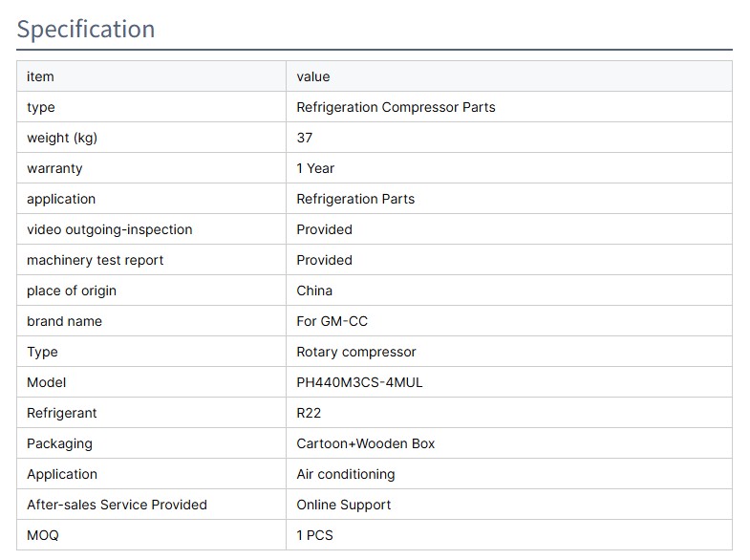The height and width of the screenshot is (560, 750).
Task: Click the 'For GM-CC' brand value
Action: 332,321
